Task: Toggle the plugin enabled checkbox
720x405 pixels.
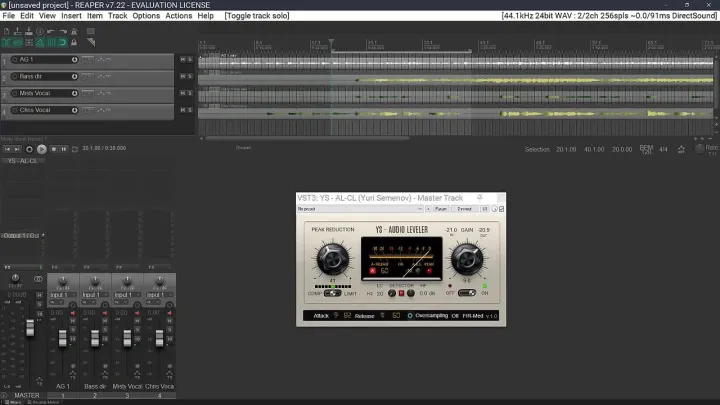Action: click(x=501, y=209)
